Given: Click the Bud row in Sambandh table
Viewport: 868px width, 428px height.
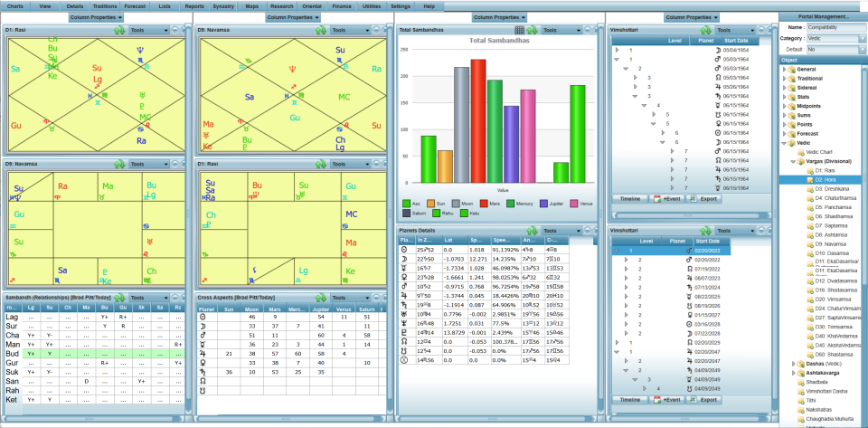Looking at the screenshot, I should point(94,353).
